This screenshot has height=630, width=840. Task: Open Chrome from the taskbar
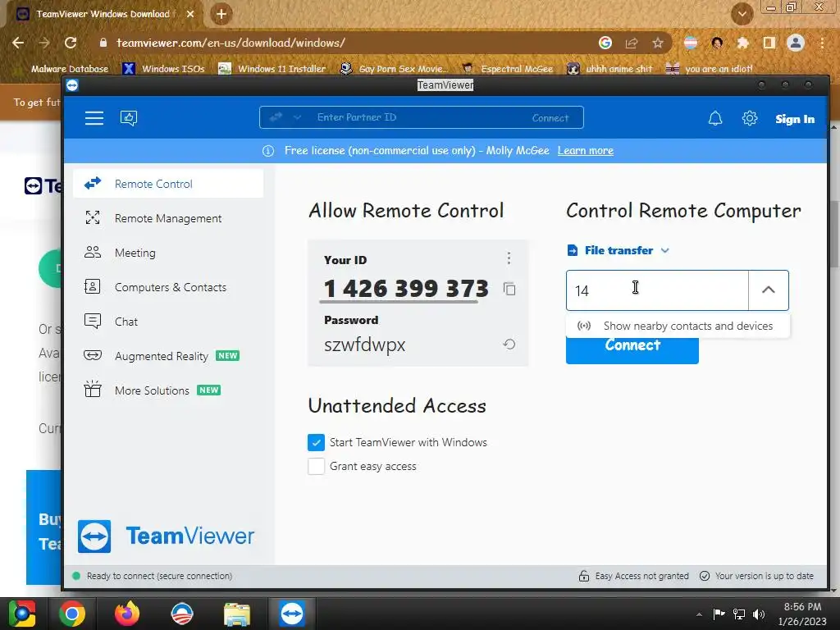pos(72,614)
